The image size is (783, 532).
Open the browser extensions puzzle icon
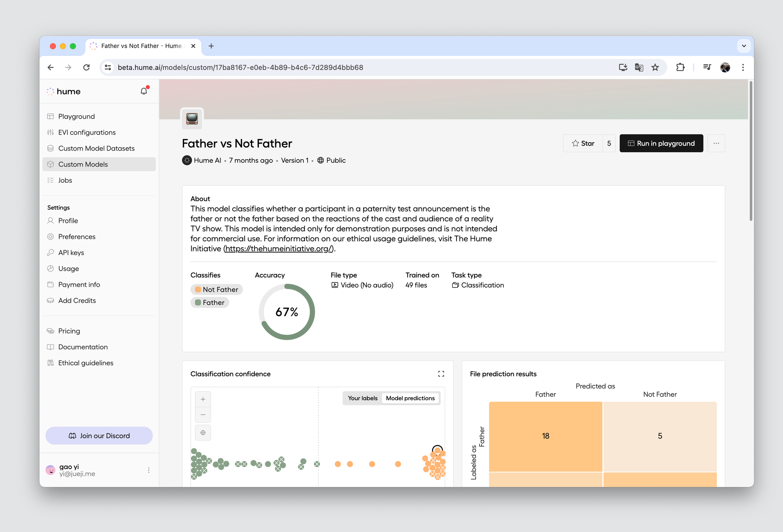[680, 67]
